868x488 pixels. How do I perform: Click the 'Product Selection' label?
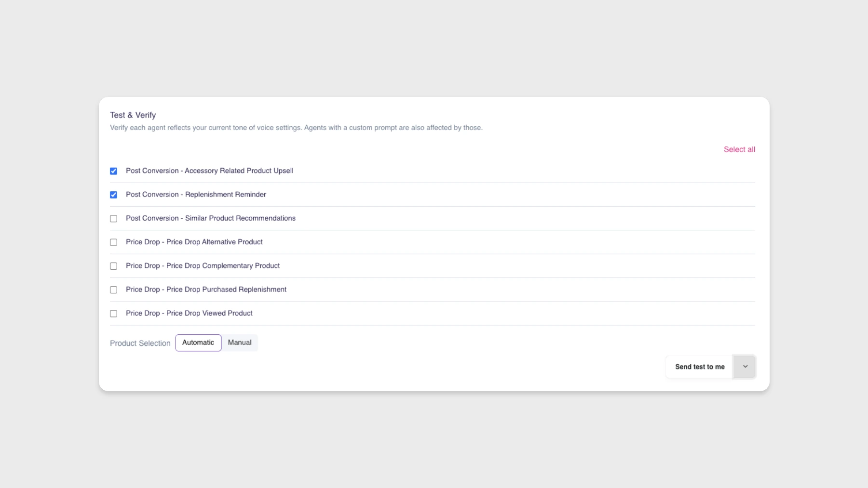coord(140,343)
